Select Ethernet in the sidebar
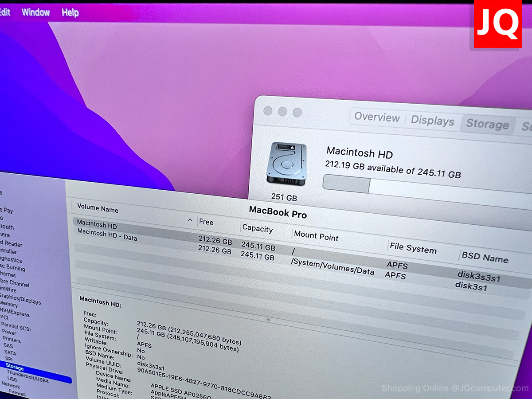The image size is (532, 399). pyautogui.click(x=8, y=274)
